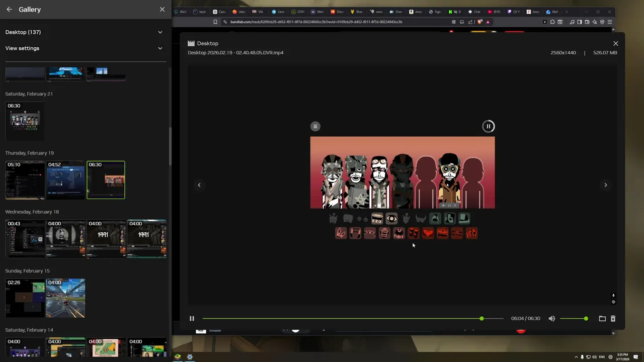The width and height of the screenshot is (644, 362).
Task: Click the clapperboard icon beside Desktop title
Action: coord(191,44)
